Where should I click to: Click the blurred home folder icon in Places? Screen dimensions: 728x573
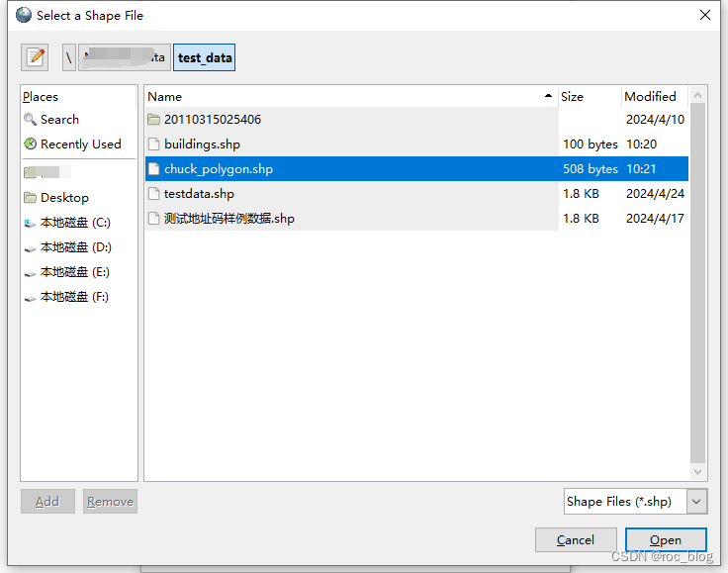31,172
